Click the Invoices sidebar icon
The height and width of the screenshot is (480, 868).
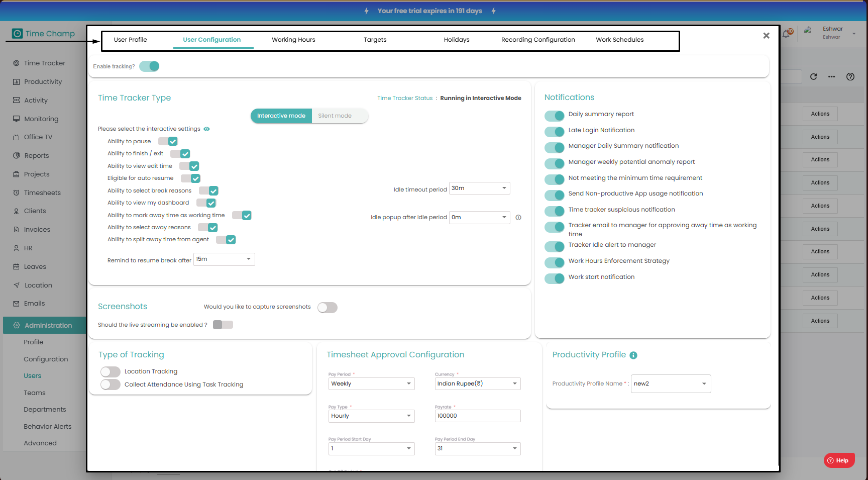(16, 229)
